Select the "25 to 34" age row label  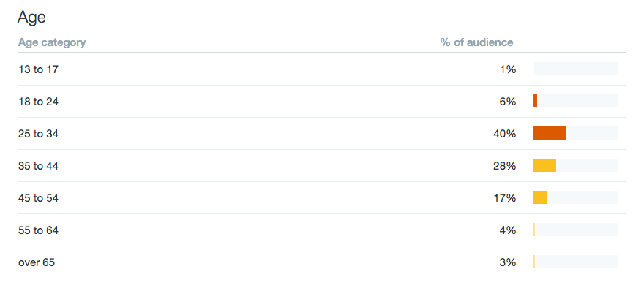pyautogui.click(x=38, y=134)
